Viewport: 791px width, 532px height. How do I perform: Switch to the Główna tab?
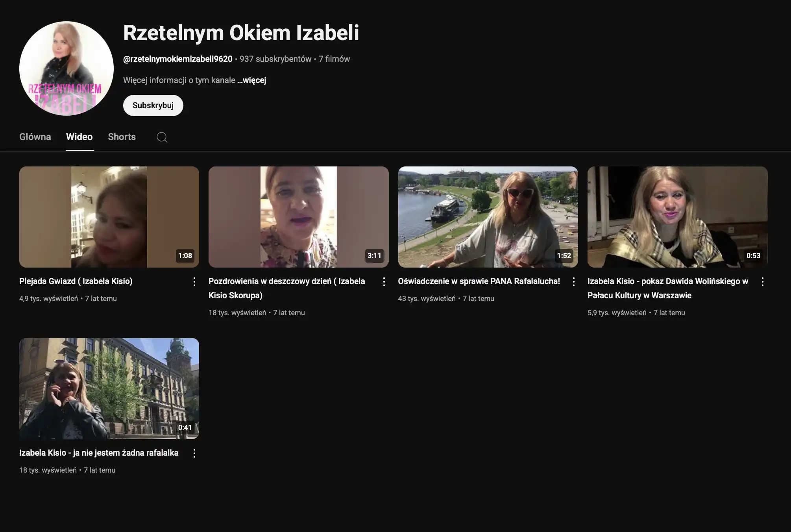[x=35, y=137]
